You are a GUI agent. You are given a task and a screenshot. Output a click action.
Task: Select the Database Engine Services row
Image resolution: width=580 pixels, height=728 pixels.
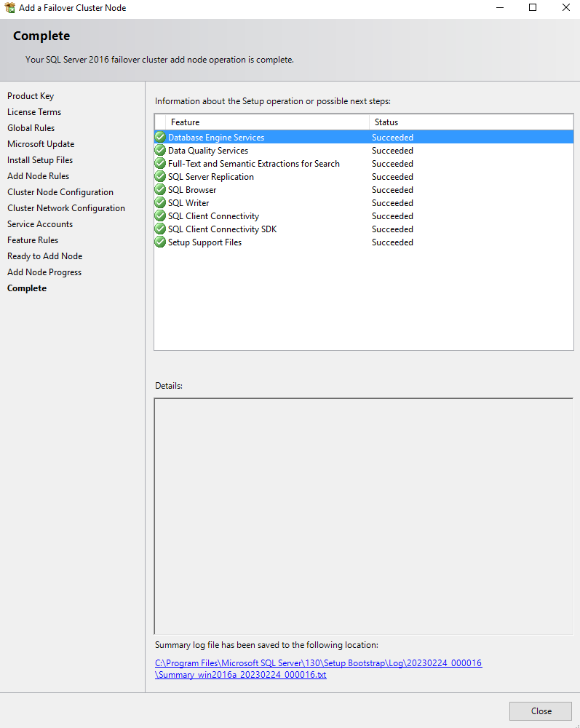[364, 137]
